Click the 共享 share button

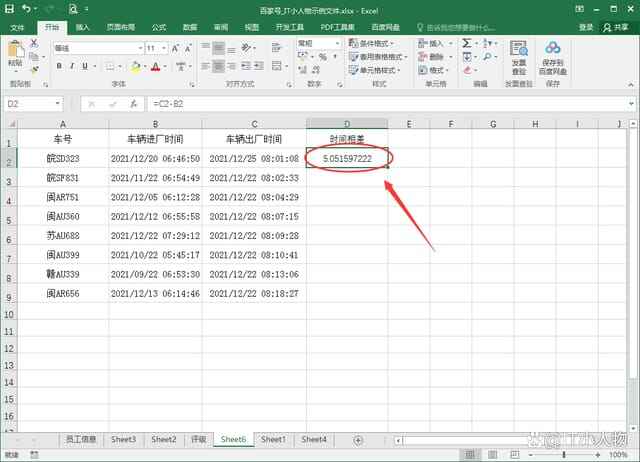point(619,27)
